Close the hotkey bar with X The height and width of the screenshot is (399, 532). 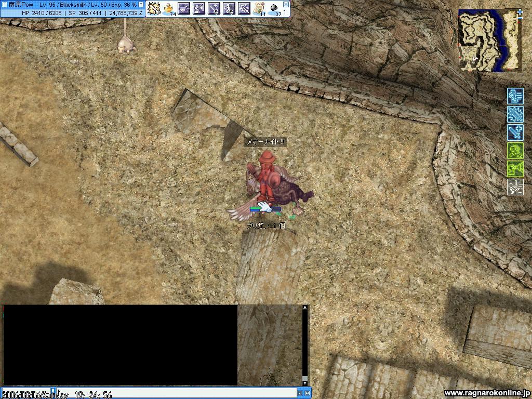point(286,4)
